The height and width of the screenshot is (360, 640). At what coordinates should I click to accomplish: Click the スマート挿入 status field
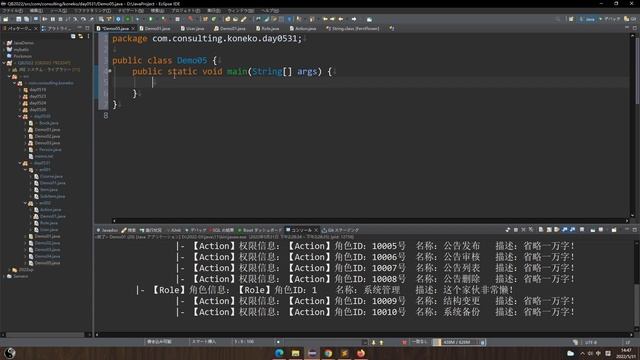(x=204, y=342)
